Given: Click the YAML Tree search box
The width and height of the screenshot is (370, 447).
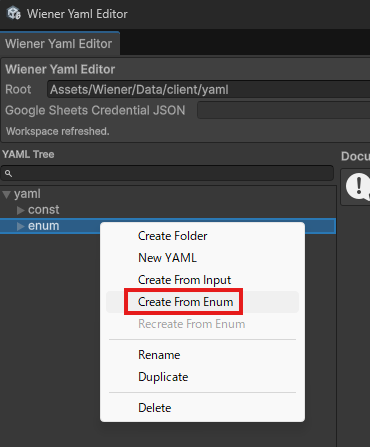Looking at the screenshot, I should pyautogui.click(x=167, y=173).
